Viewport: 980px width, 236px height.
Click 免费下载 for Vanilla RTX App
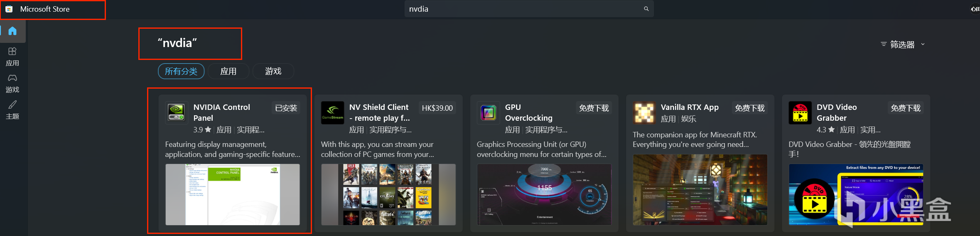coord(749,108)
